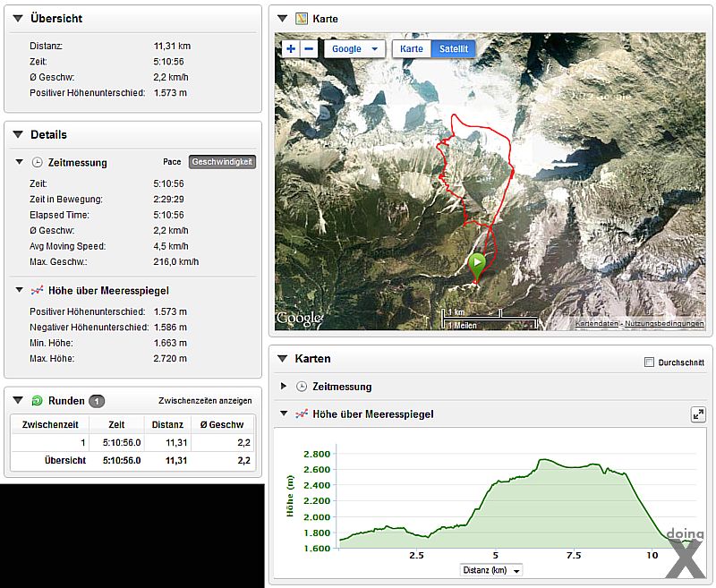Zoom out of the map with minus button

pyautogui.click(x=309, y=48)
